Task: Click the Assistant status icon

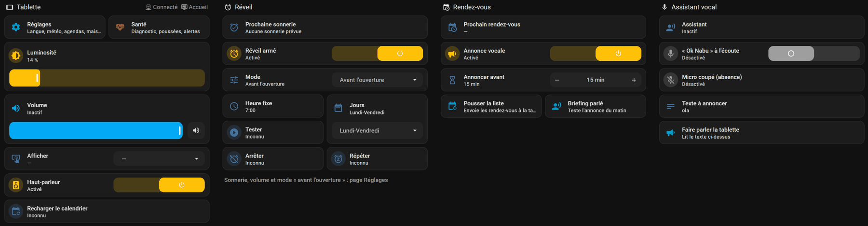Action: (670, 28)
